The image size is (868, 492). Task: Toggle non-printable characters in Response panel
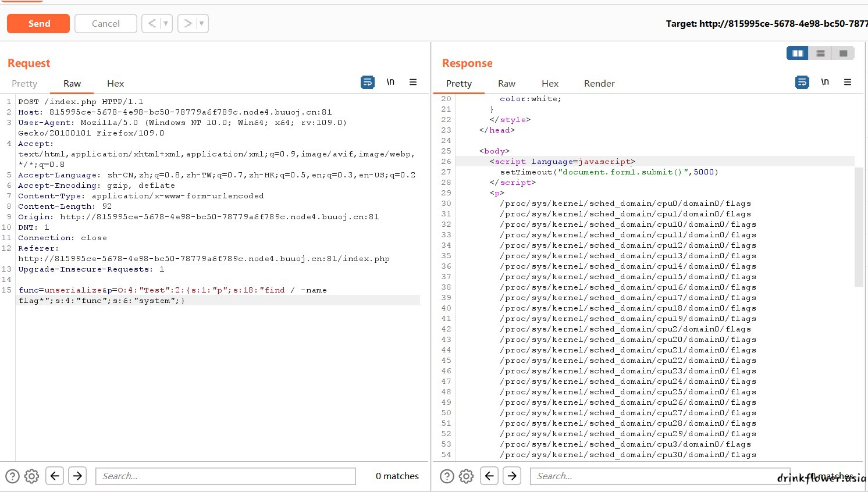tap(825, 82)
